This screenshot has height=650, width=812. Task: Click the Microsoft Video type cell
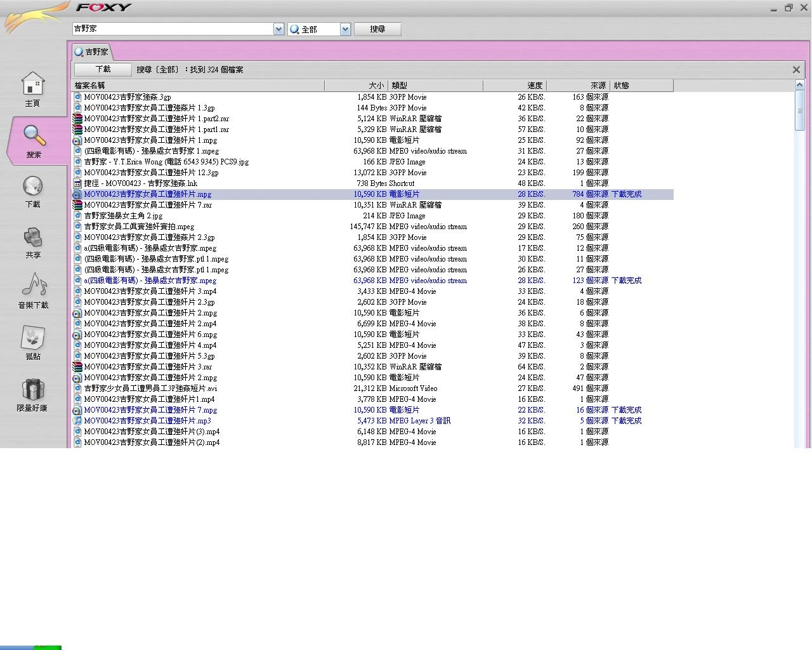coord(413,388)
